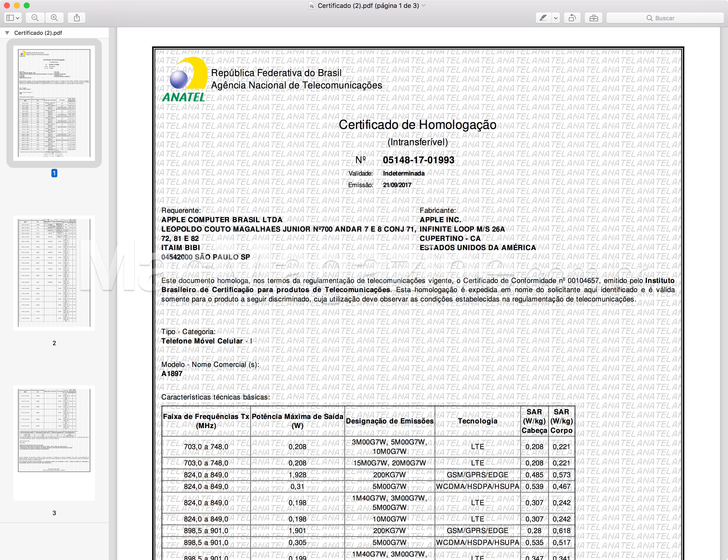The width and height of the screenshot is (728, 560).
Task: Select page 3 thumbnail in sidebar
Action: coord(54,443)
